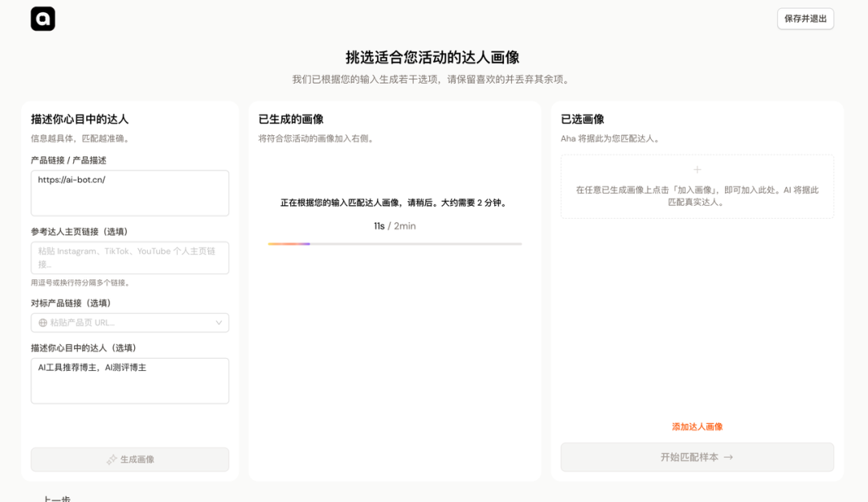Click the 上一步 link at bottom

point(57,499)
